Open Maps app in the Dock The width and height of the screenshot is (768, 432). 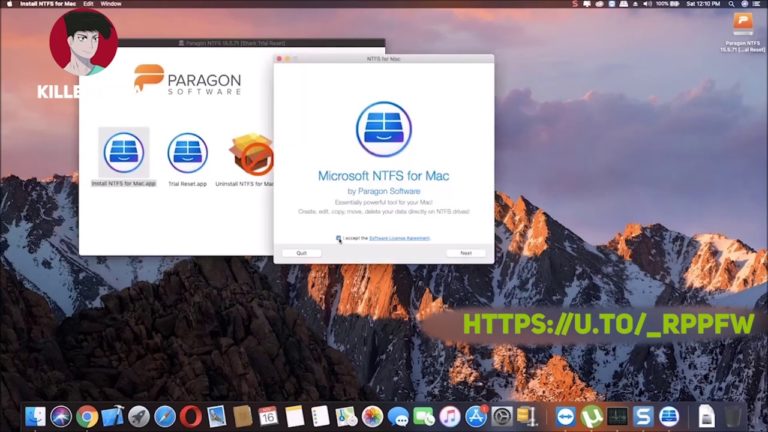pyautogui.click(x=346, y=417)
